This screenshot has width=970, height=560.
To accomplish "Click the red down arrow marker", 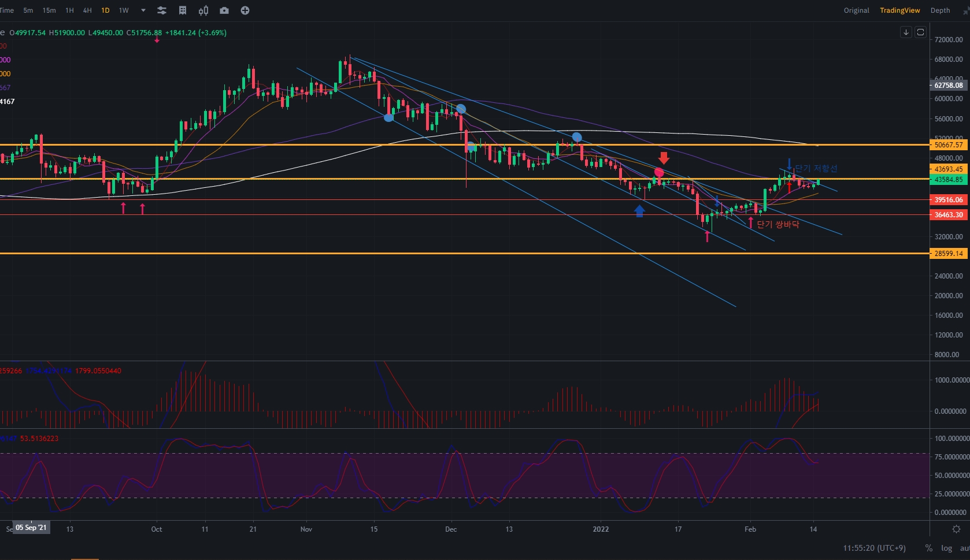I will click(x=664, y=158).
